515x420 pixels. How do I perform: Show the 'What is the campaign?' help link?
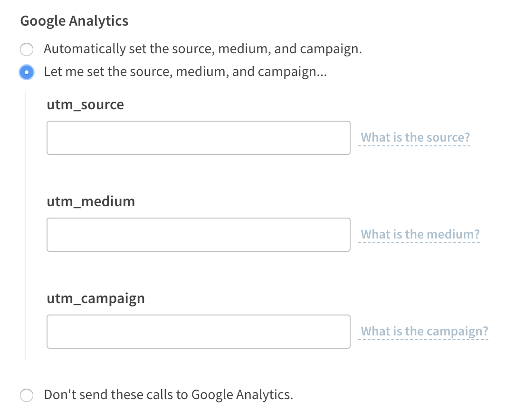tap(424, 332)
